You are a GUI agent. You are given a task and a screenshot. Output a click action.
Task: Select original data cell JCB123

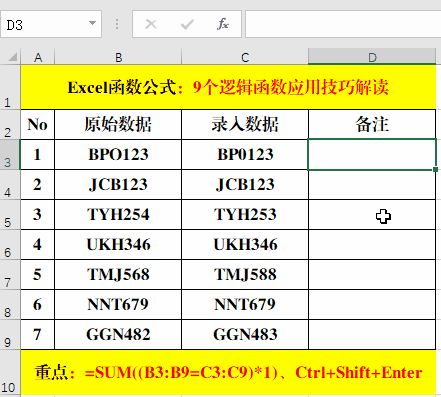click(118, 184)
